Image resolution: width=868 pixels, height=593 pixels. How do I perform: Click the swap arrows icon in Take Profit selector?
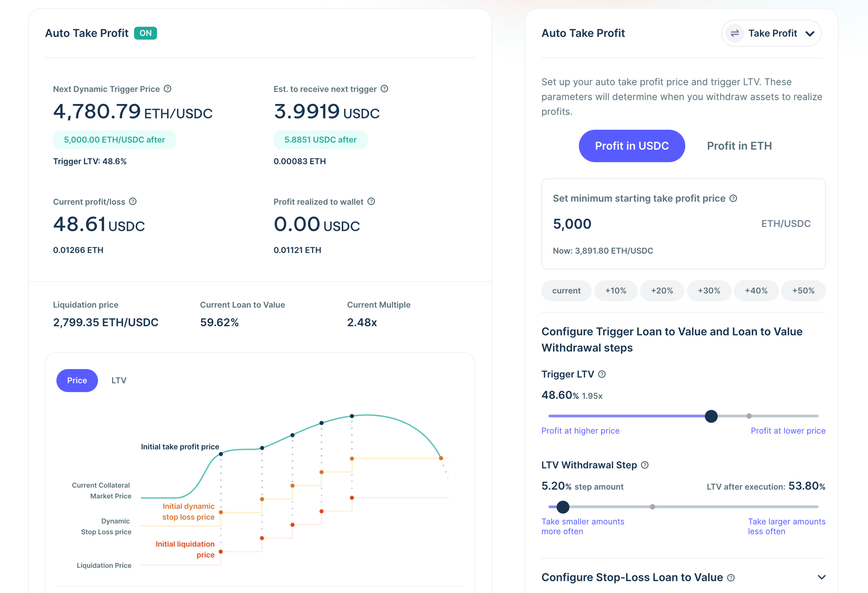(x=735, y=33)
